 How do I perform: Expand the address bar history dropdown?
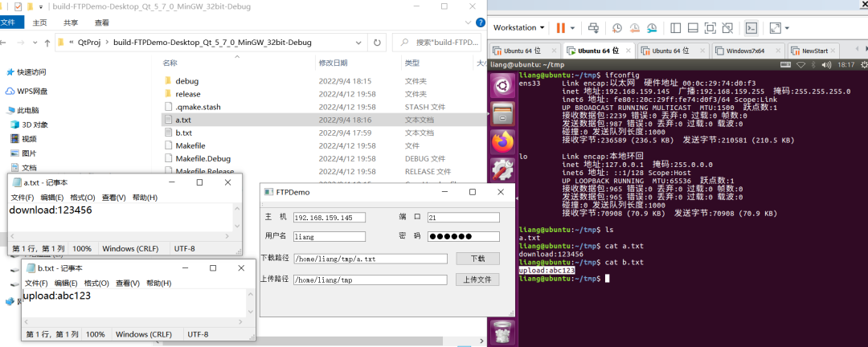coord(360,43)
